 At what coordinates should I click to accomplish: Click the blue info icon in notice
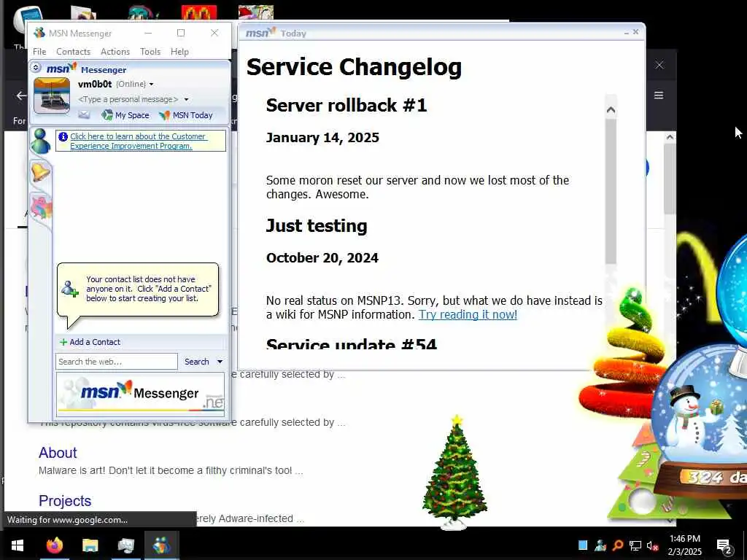63,136
